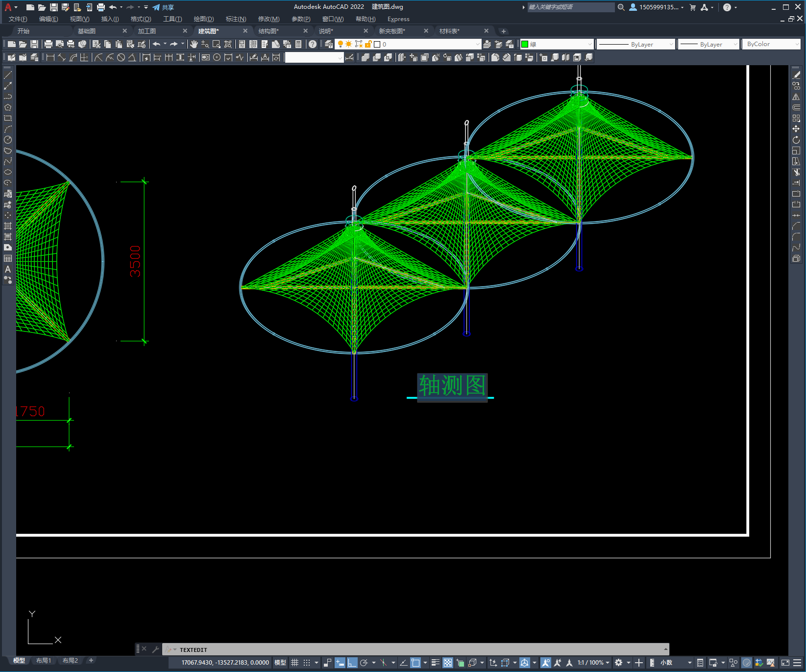806x672 pixels.
Task: Open the 视图(V) menu
Action: click(x=79, y=19)
